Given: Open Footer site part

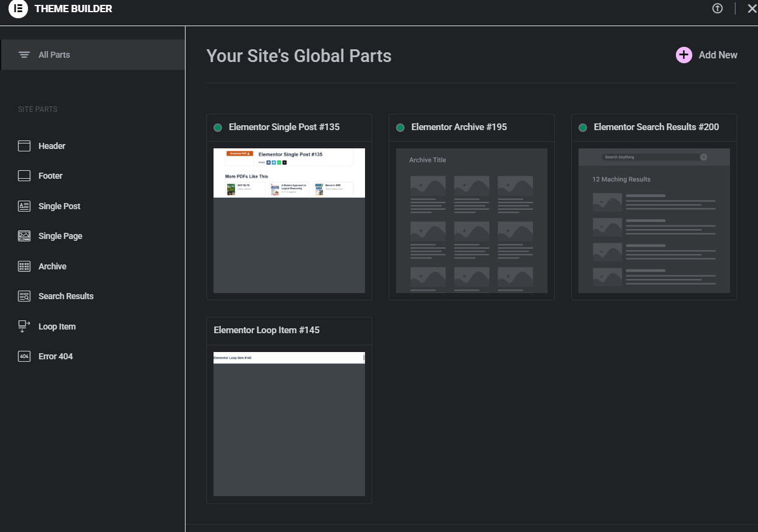Looking at the screenshot, I should [x=50, y=176].
